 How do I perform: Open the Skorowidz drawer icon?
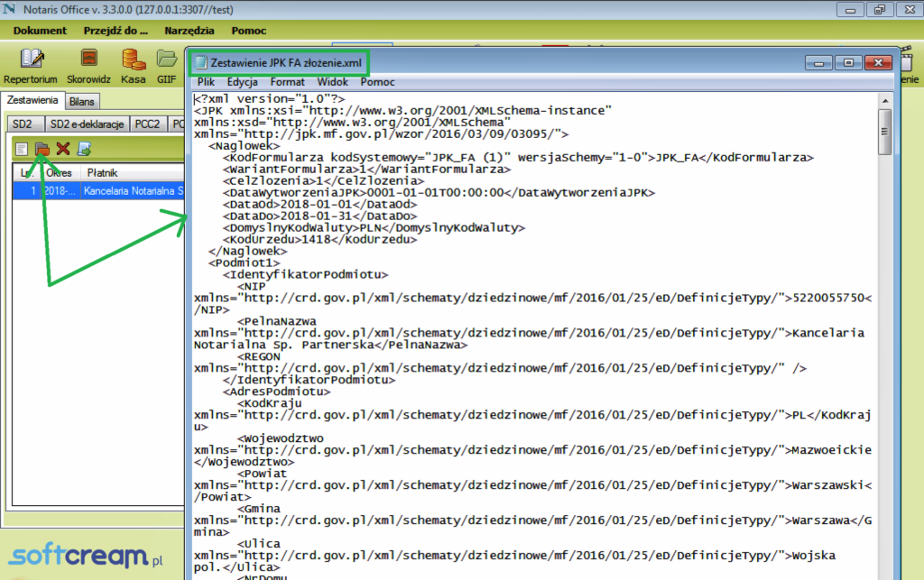[x=89, y=59]
